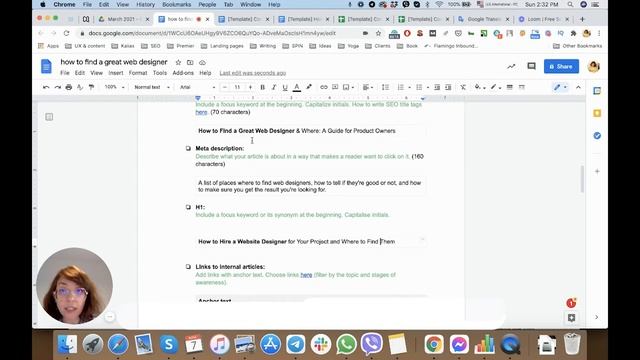Expand the numbered list dropdown arrow
The height and width of the screenshot is (360, 640).
pyautogui.click(x=409, y=87)
